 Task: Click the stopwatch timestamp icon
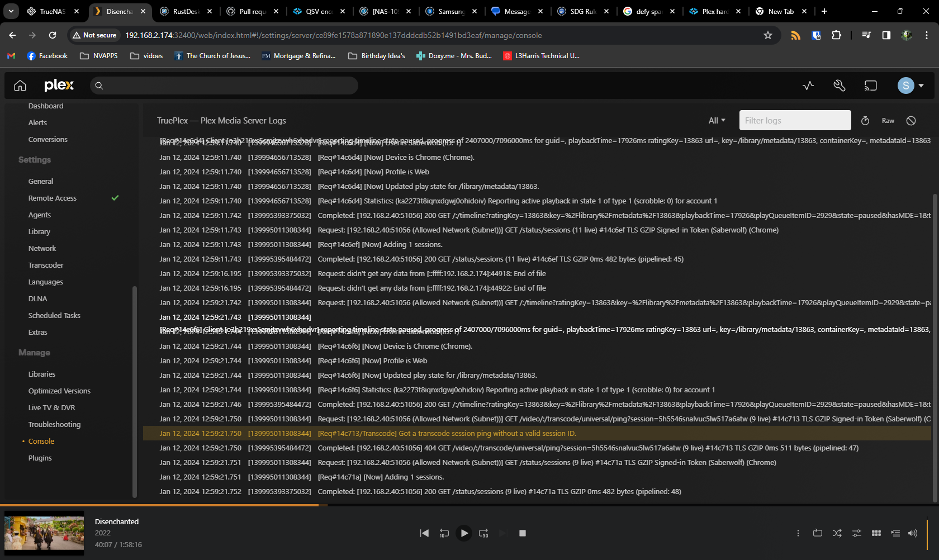coord(865,121)
